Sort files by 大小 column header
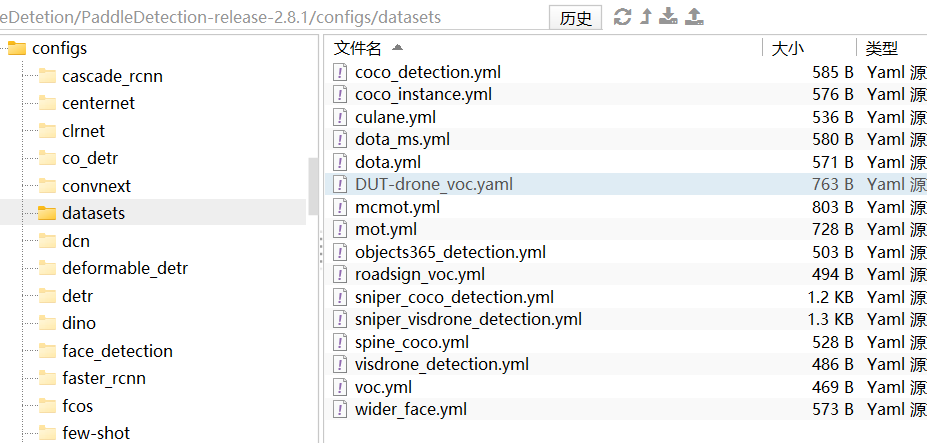 coord(787,48)
